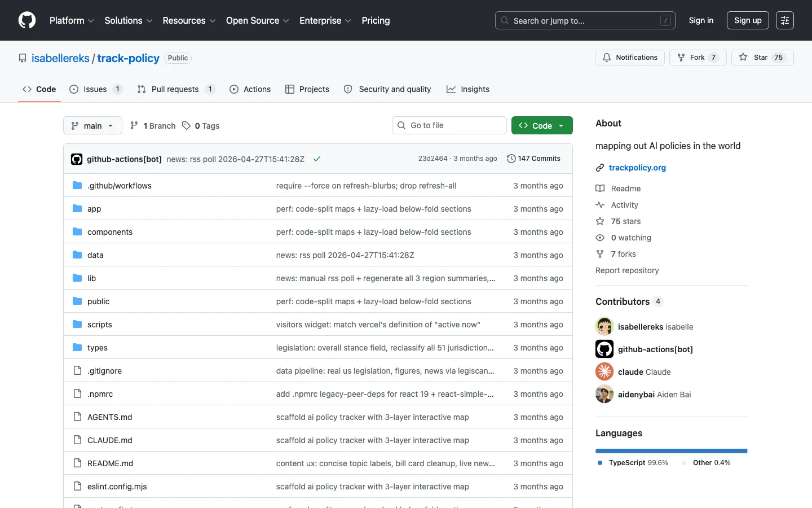Click the Sign in link
Screen dimensions: 812x508
pyautogui.click(x=701, y=20)
